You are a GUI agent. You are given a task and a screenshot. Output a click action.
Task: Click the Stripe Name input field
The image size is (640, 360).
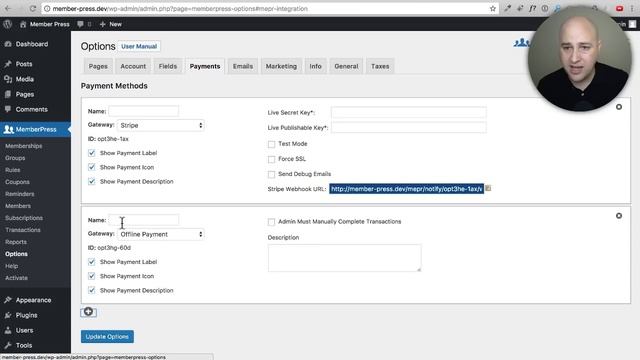point(143,111)
